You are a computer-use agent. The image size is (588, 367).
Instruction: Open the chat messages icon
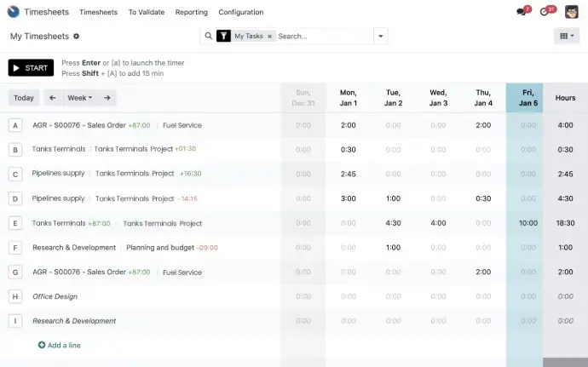522,12
